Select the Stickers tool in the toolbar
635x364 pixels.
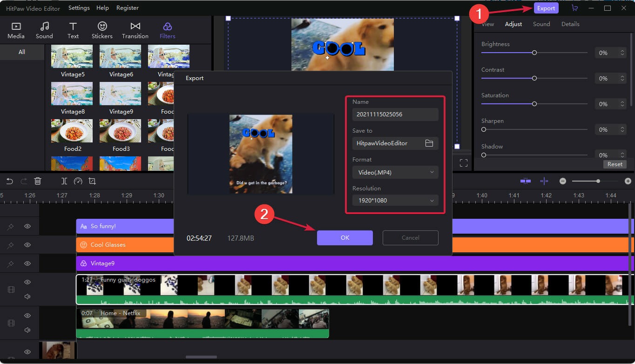coord(102,29)
